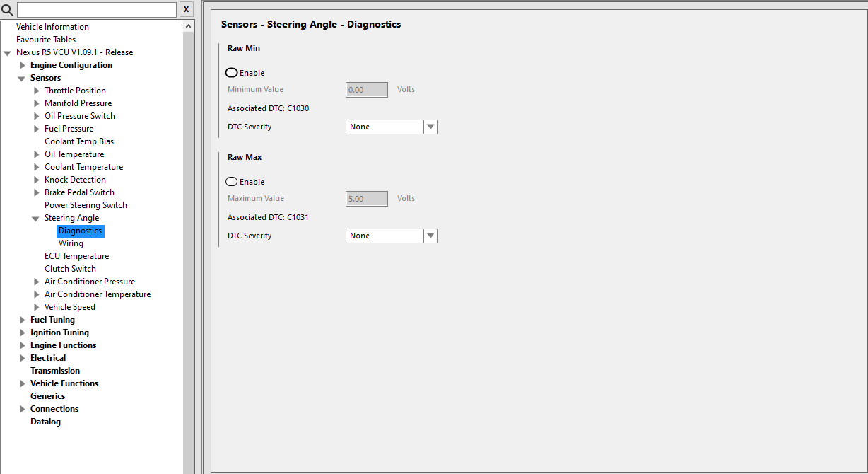868x474 pixels.
Task: Expand Fuel Tuning arrow
Action: pos(23,320)
